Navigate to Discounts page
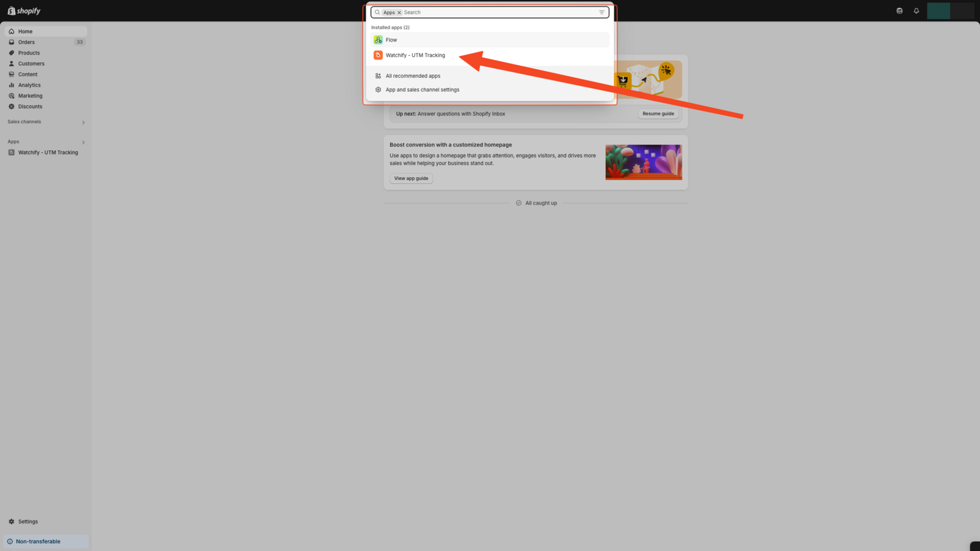 [x=30, y=107]
